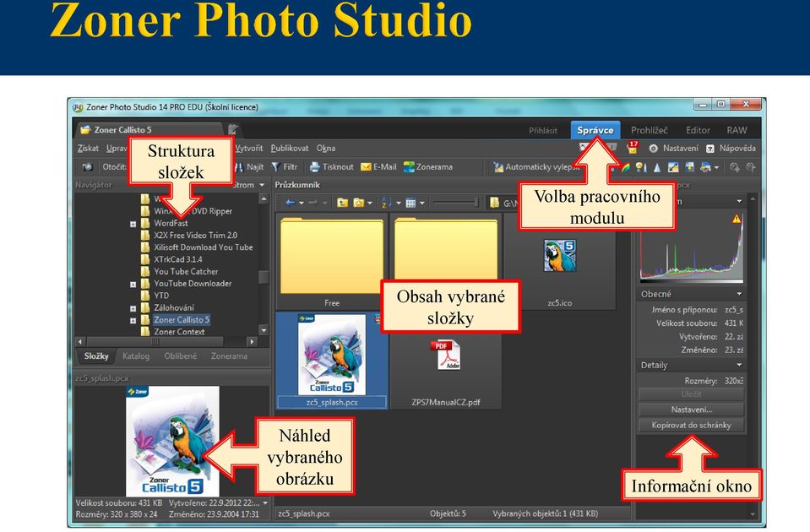Open dropdown arrow next to back button
The image size is (810, 532).
coord(302,204)
